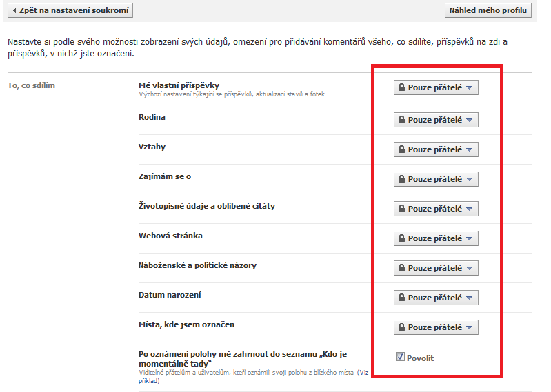Click the Webová stránka dropdown arrow
The height and width of the screenshot is (392, 551).
click(x=470, y=238)
